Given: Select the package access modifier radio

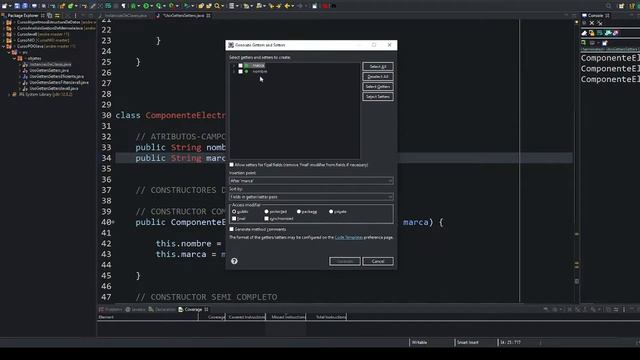Looking at the screenshot, I should click(299, 211).
